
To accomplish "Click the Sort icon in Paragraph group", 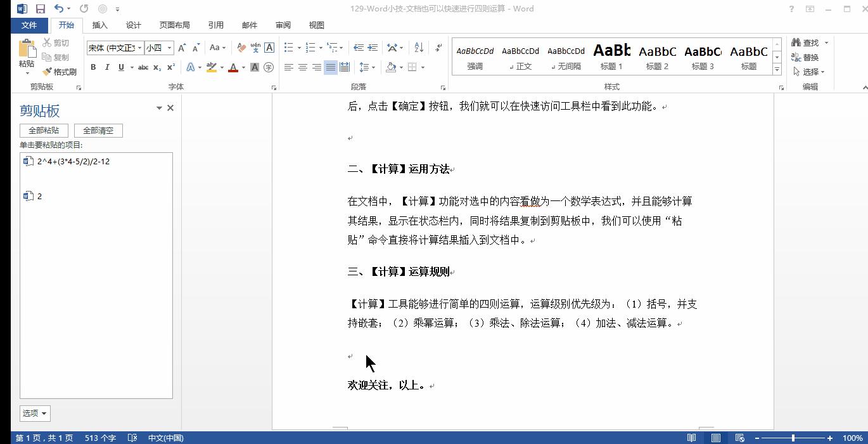I will [x=418, y=47].
